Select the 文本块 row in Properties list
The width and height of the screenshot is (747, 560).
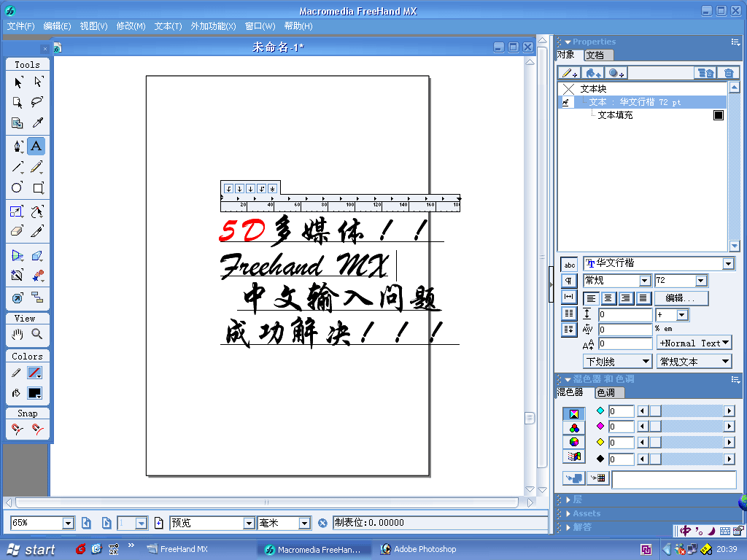[x=642, y=89]
